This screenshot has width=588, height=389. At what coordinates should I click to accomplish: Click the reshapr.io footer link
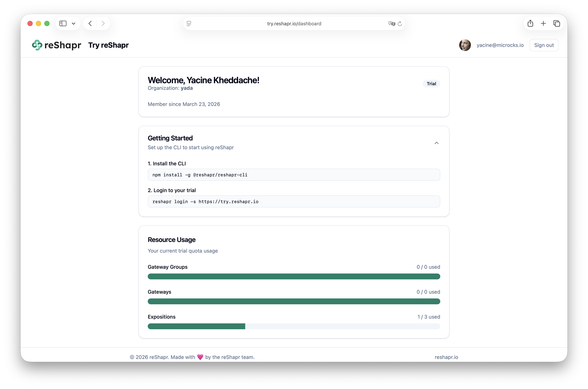[446, 357]
